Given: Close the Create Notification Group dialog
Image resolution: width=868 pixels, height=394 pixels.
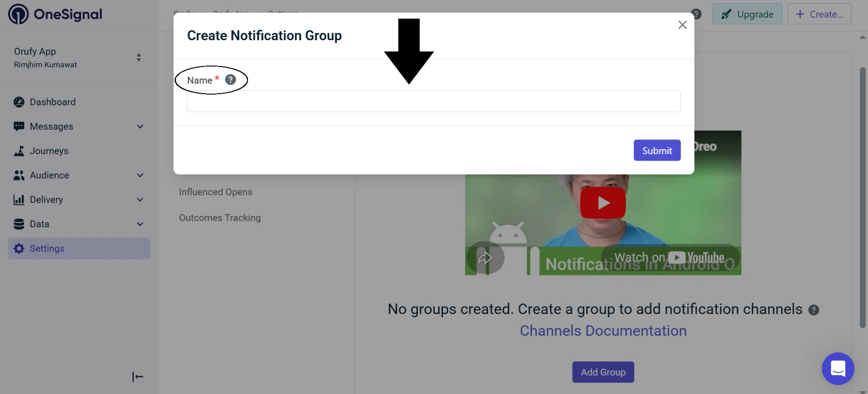Looking at the screenshot, I should coord(682,25).
